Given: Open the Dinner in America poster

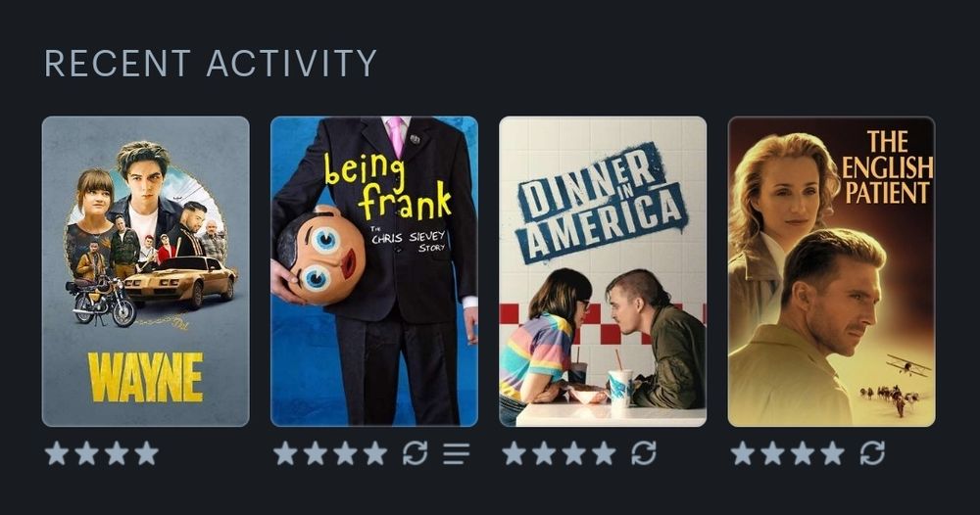Looking at the screenshot, I should coord(603,271).
